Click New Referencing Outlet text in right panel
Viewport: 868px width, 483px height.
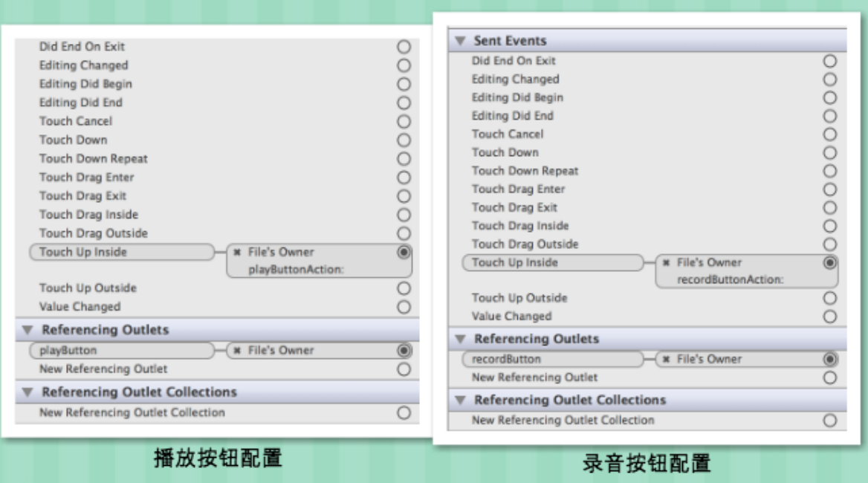tap(535, 377)
